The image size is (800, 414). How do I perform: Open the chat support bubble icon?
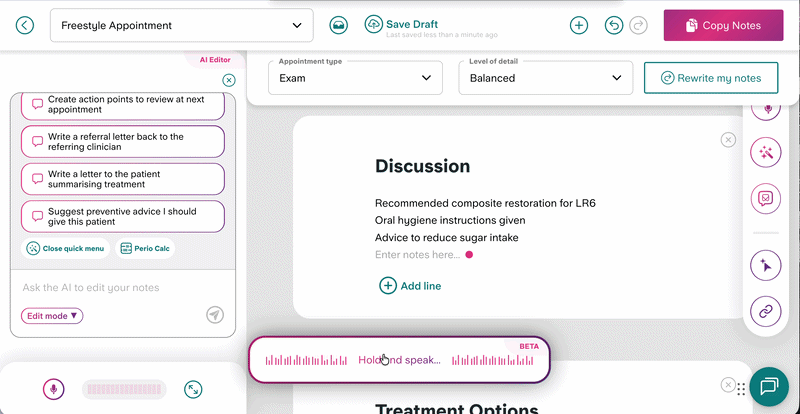pos(769,387)
